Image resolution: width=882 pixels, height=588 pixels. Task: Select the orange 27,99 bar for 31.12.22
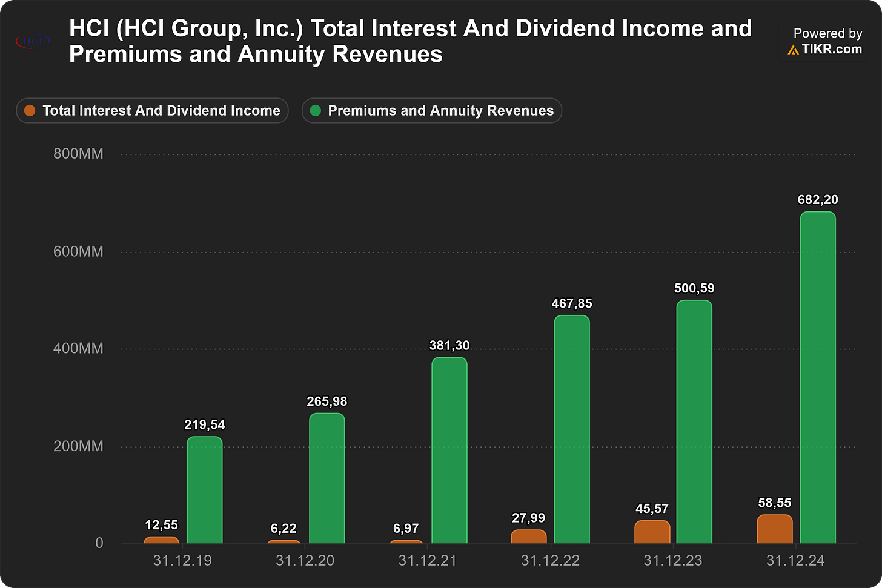point(529,537)
